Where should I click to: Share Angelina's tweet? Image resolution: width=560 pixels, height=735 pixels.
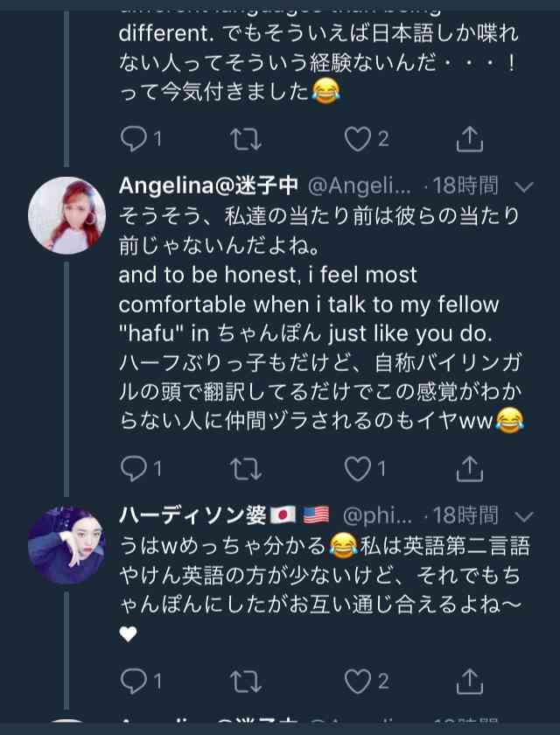click(470, 469)
